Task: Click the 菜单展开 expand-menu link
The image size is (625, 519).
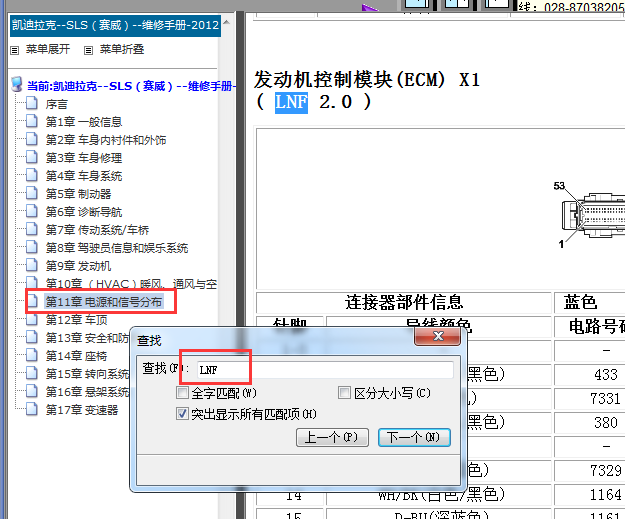Action: click(x=48, y=49)
